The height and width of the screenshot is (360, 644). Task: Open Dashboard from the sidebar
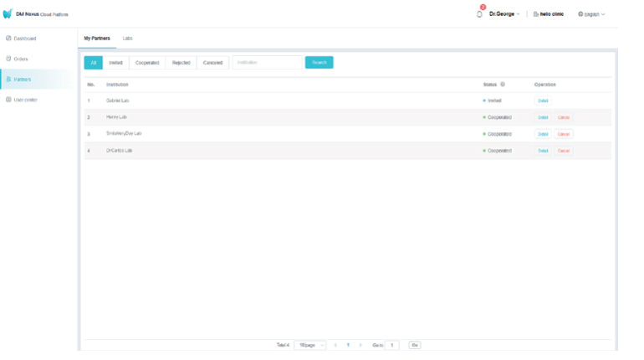(24, 39)
